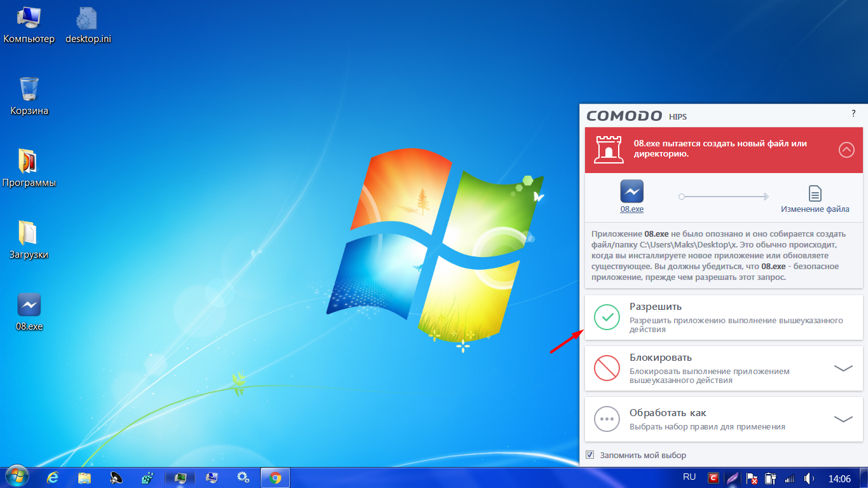The image size is (868, 488).
Task: Click the battery power tray icon
Action: coord(770,477)
